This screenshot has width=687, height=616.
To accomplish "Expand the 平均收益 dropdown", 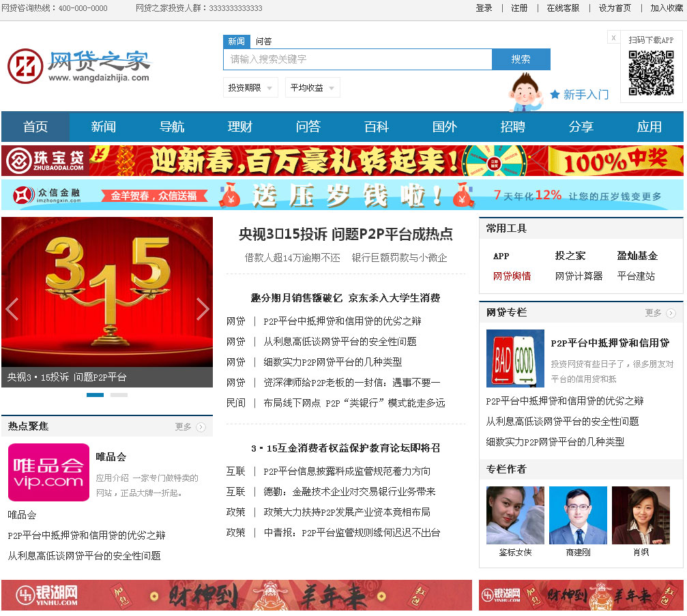I will pyautogui.click(x=312, y=87).
